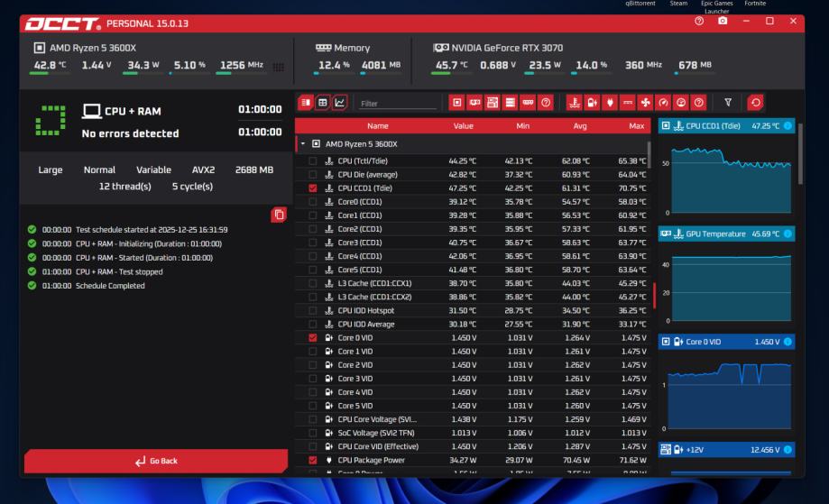
Task: Open info icon on +12V graph
Action: tap(788, 450)
